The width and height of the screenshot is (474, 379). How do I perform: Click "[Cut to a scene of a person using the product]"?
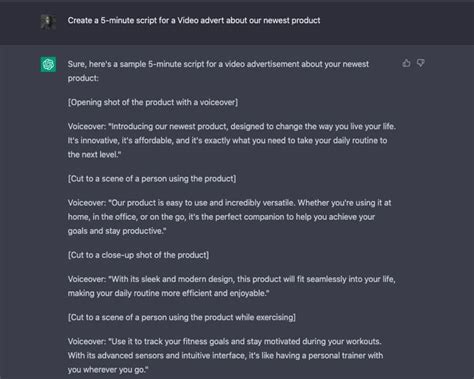click(152, 179)
